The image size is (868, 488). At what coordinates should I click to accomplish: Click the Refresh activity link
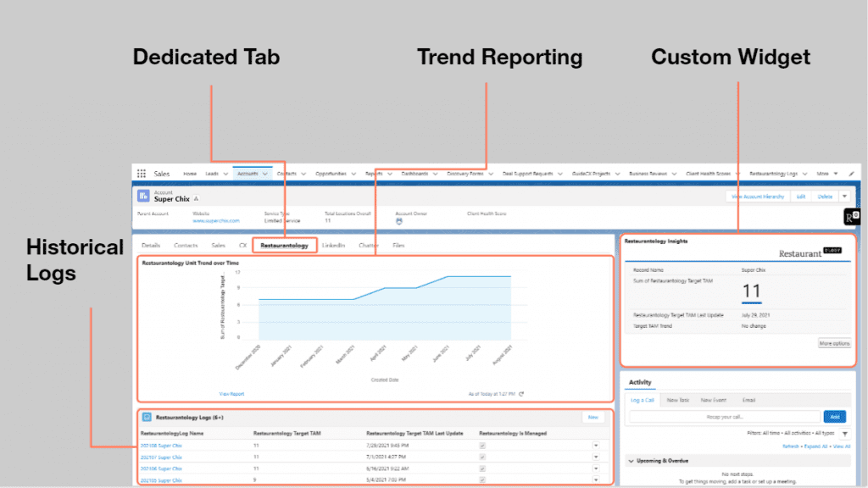(x=791, y=446)
